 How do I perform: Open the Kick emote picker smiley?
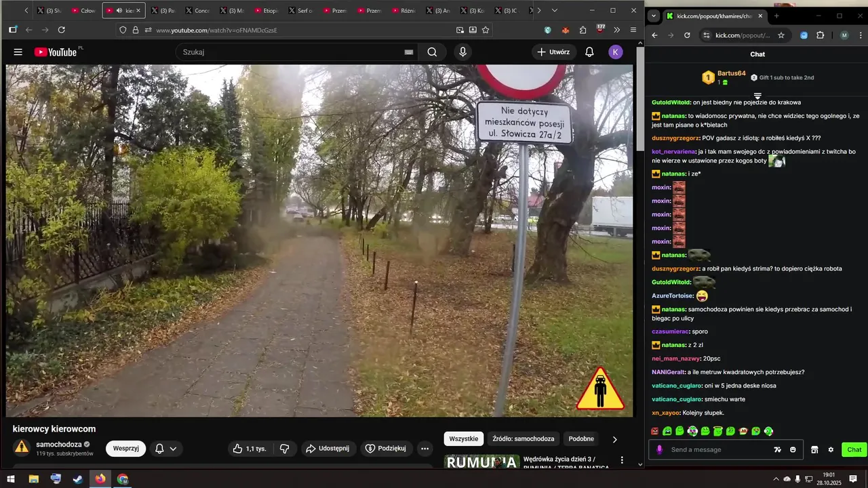tap(793, 449)
